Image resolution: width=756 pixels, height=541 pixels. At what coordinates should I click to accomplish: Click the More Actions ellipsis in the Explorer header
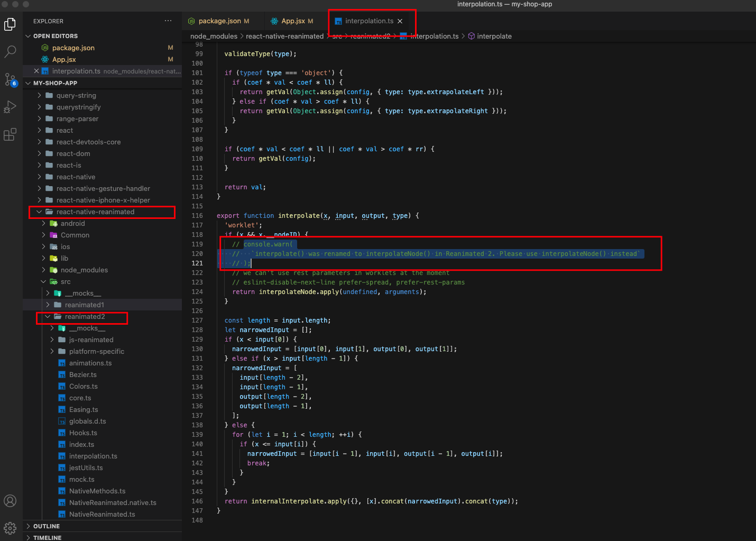coord(168,21)
